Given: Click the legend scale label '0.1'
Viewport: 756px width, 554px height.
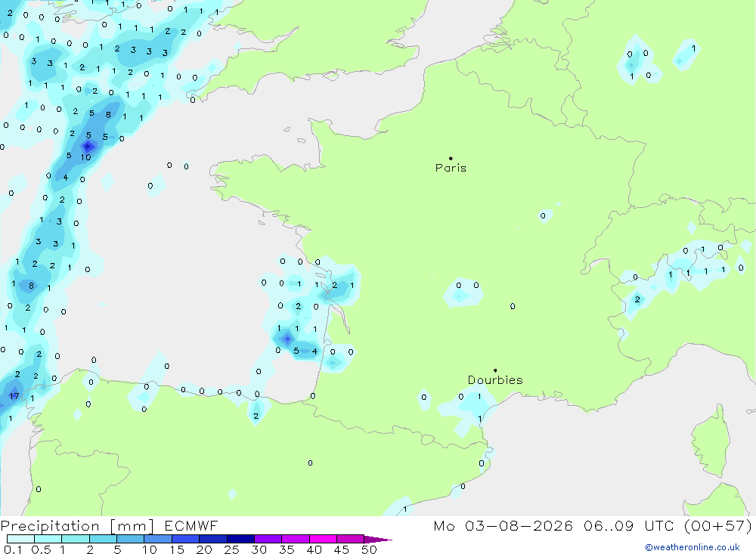Looking at the screenshot, I should click(13, 549).
